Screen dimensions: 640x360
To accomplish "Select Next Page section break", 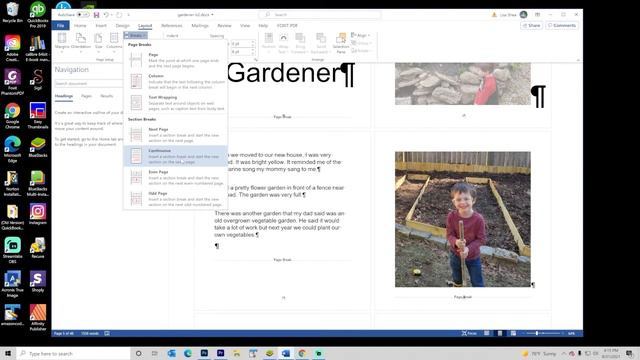I will point(176,135).
